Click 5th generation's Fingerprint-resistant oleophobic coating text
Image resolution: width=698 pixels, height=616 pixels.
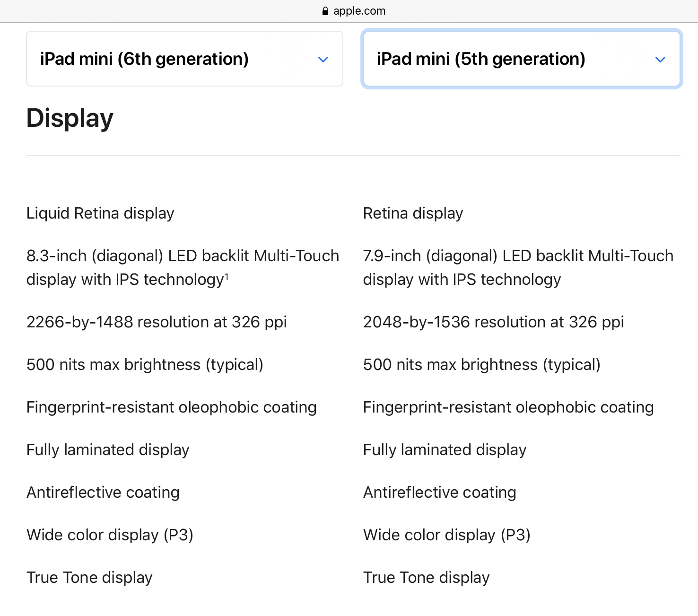[508, 407]
